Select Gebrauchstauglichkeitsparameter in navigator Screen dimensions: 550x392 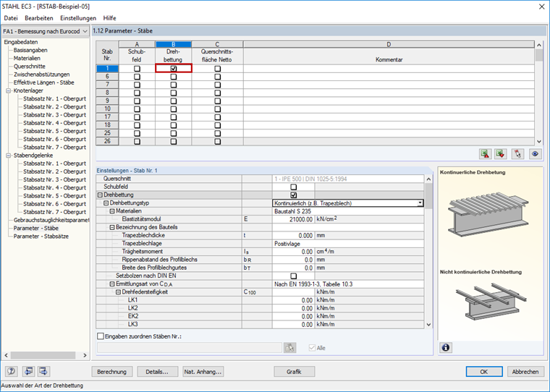51,220
